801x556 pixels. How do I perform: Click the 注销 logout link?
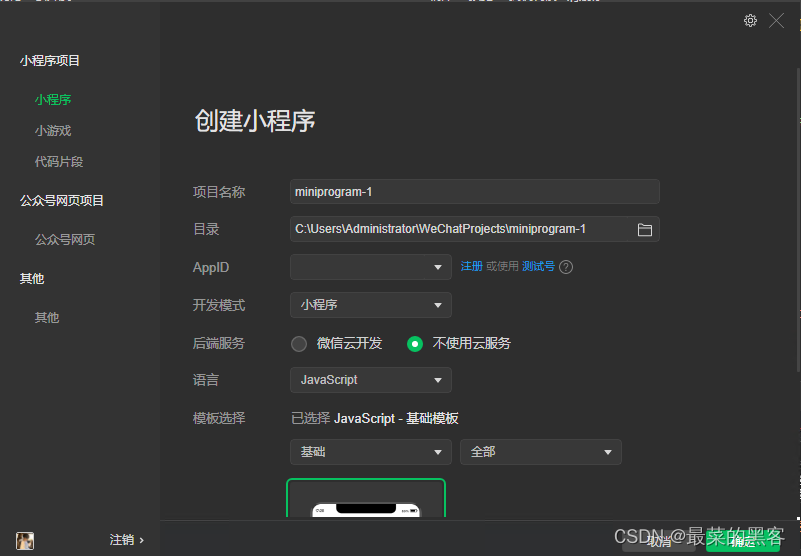pos(127,540)
